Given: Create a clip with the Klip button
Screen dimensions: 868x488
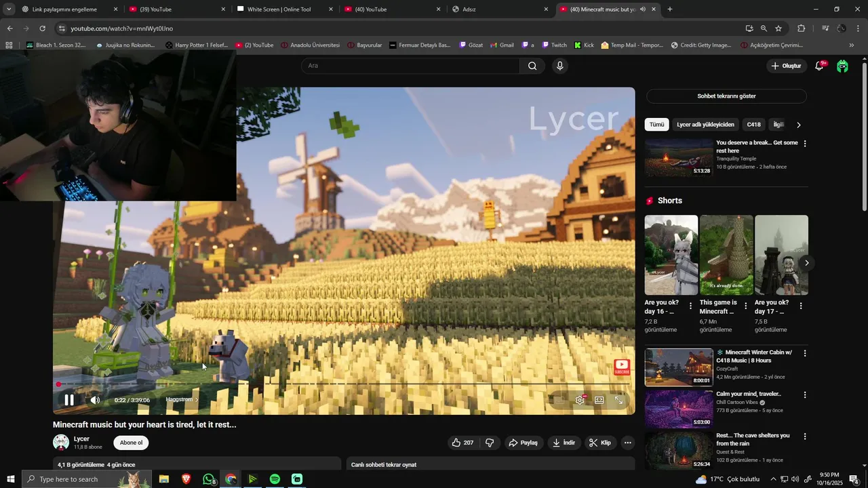Looking at the screenshot, I should (600, 443).
